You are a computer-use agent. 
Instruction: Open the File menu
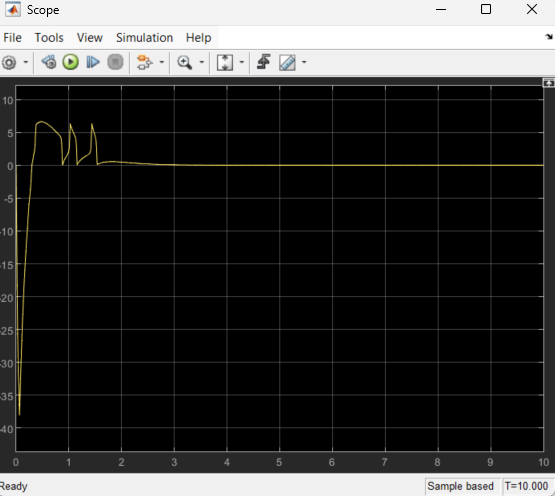pyautogui.click(x=12, y=38)
